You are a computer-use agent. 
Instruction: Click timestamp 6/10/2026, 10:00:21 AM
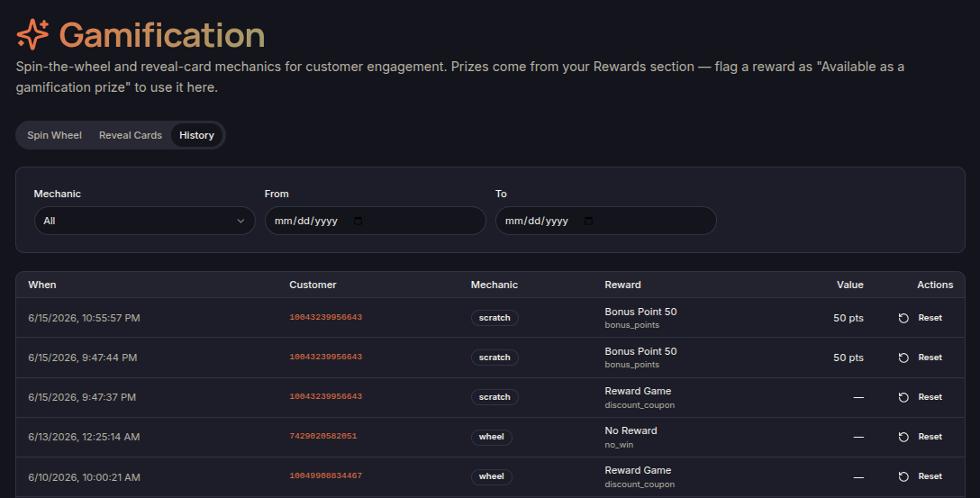click(84, 477)
